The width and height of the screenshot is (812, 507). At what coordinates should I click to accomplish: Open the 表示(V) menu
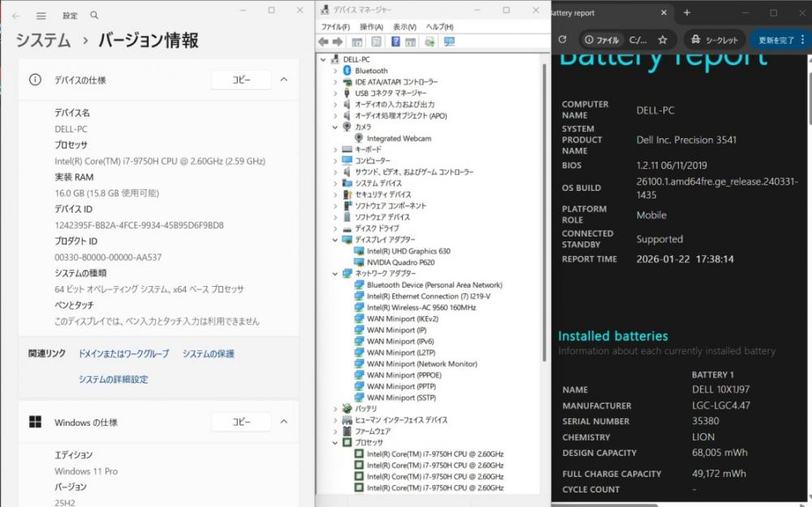[404, 27]
